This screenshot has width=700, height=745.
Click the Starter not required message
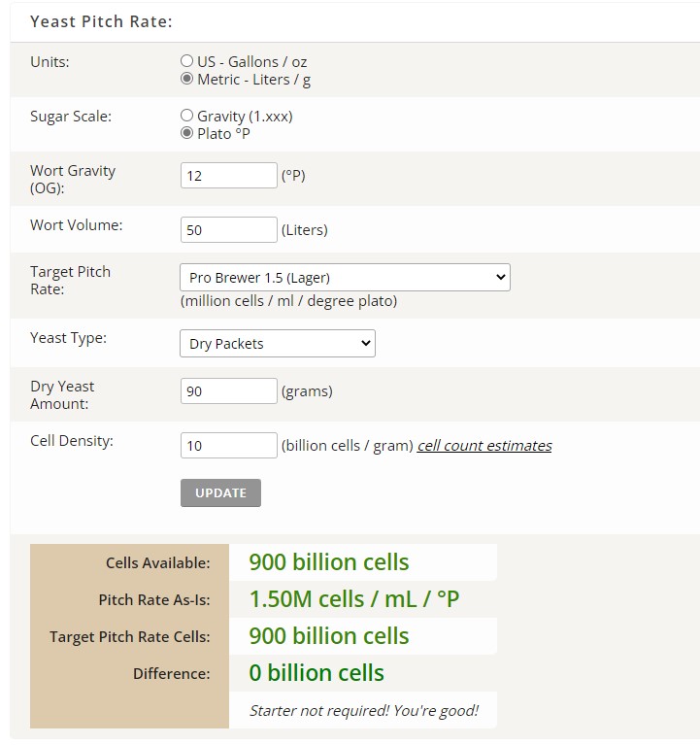363,710
